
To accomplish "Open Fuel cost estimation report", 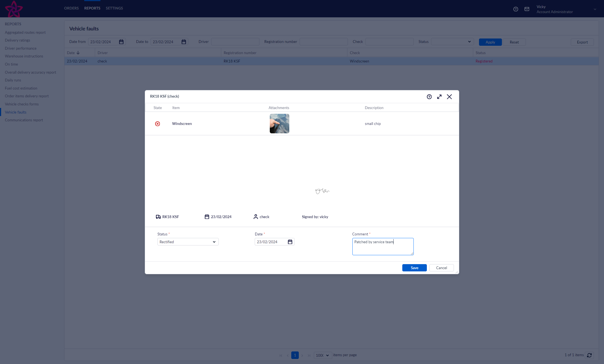I will pyautogui.click(x=21, y=88).
